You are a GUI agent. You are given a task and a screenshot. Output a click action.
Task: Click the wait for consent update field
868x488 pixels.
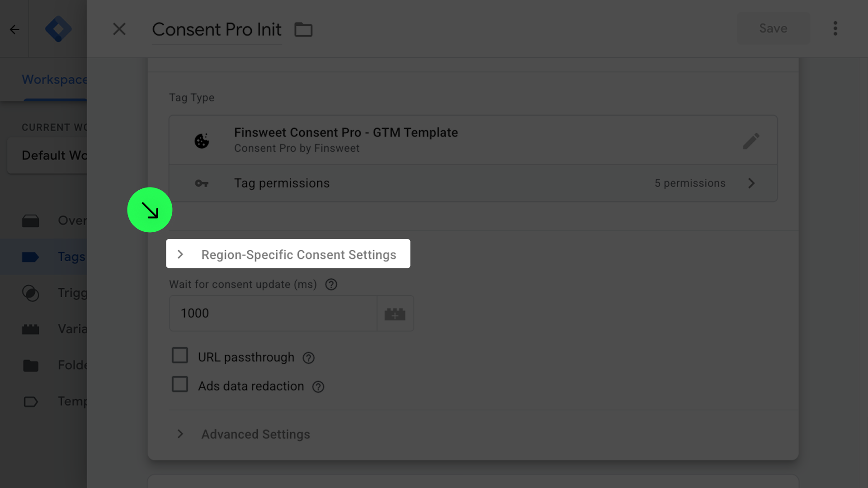(273, 314)
